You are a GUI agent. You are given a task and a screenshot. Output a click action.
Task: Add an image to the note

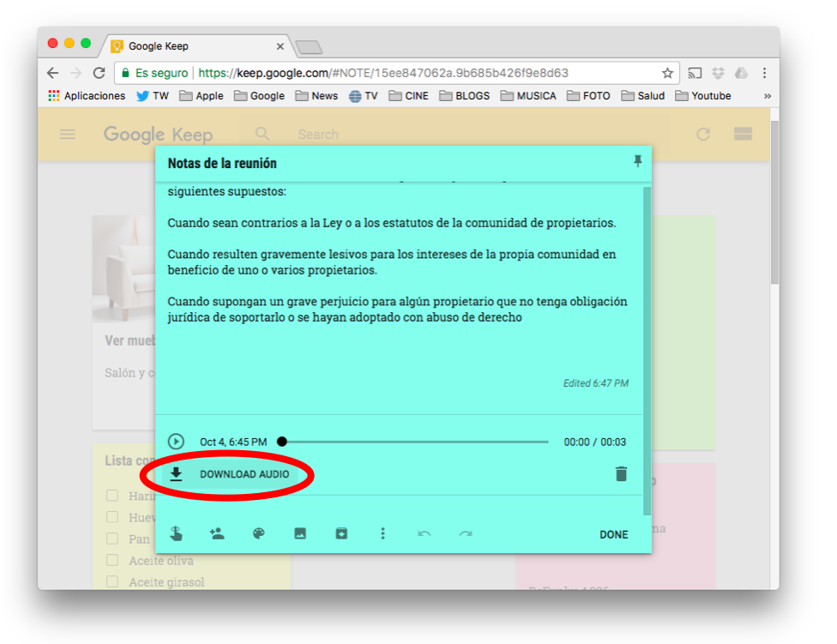point(300,533)
